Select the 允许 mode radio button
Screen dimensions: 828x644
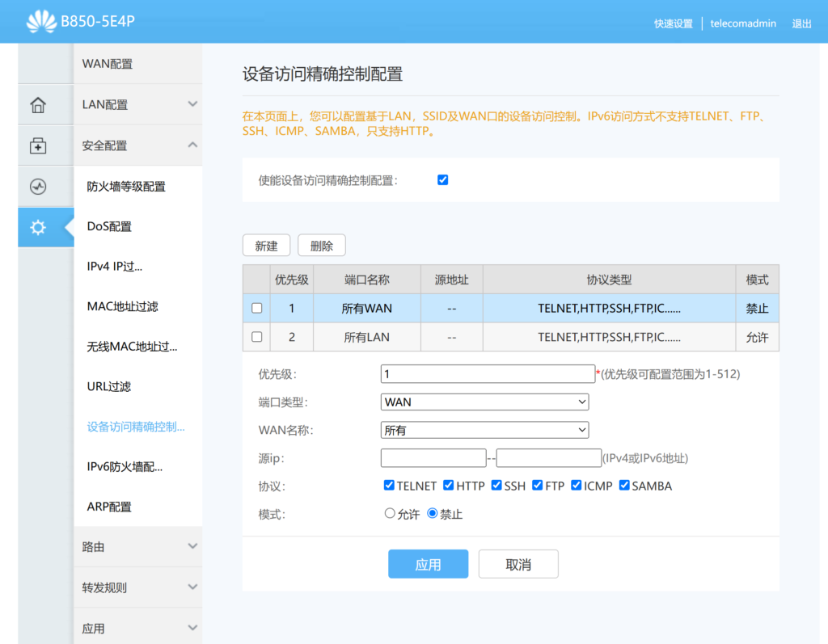[390, 513]
